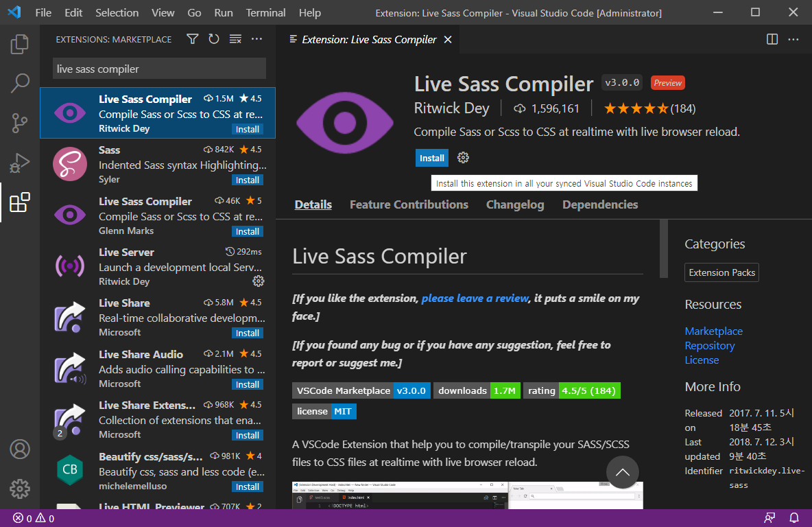Filter extensions with the funnel icon
The image size is (812, 527).
point(193,39)
